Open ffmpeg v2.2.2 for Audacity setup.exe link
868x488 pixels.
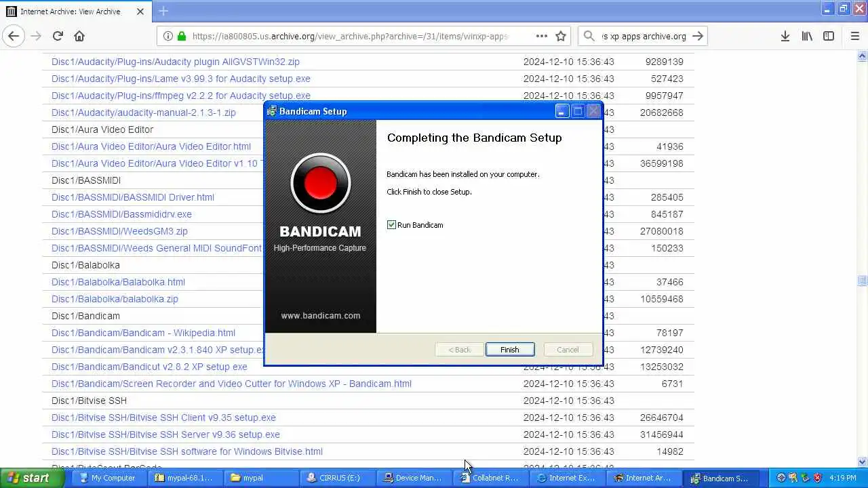coord(181,96)
